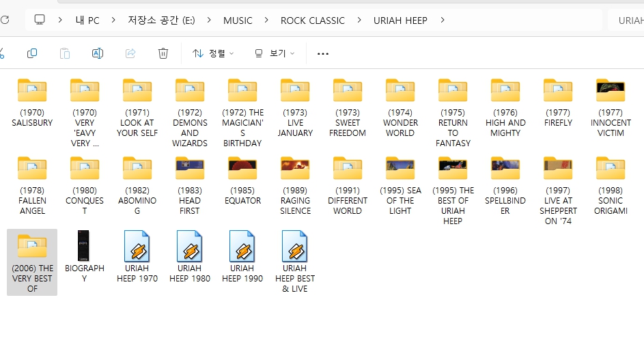The height and width of the screenshot is (345, 644).
Task: Select the (1983) HEAD FIRST folder
Action: click(x=190, y=186)
